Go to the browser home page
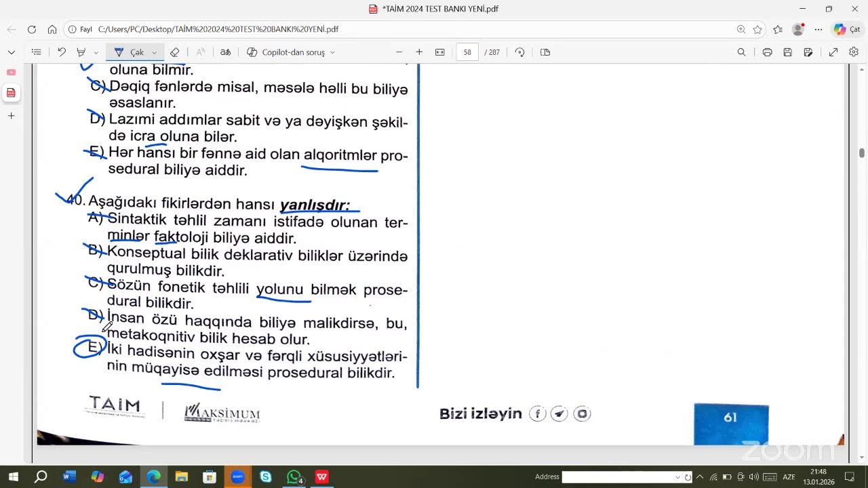The height and width of the screenshot is (488, 868). [x=52, y=29]
